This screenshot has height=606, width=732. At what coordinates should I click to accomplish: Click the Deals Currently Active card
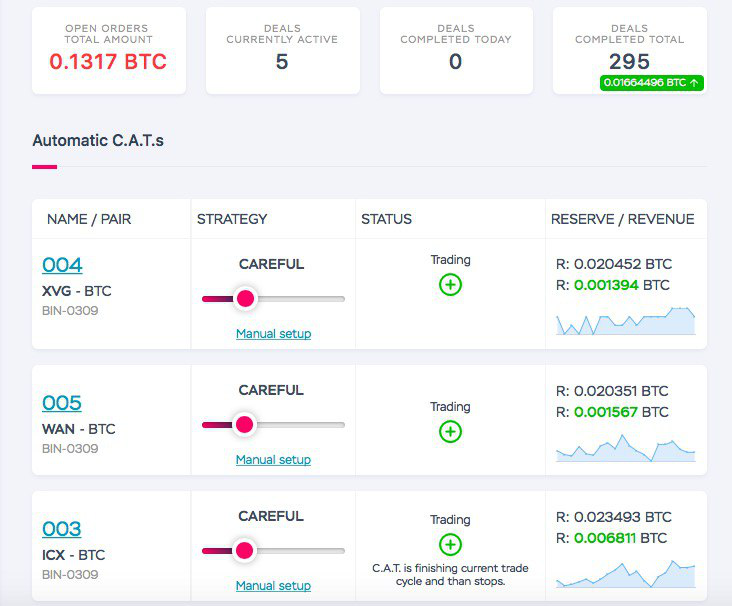283,50
